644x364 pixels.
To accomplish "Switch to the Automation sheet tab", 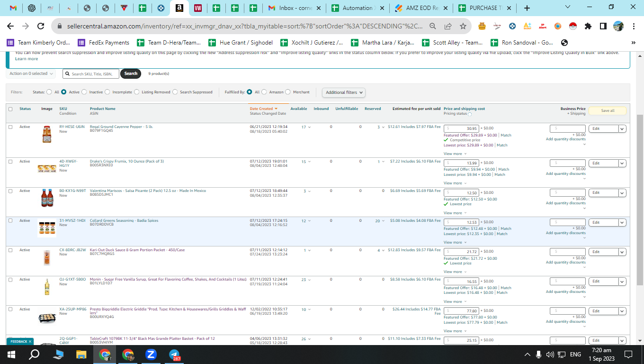I will click(358, 8).
